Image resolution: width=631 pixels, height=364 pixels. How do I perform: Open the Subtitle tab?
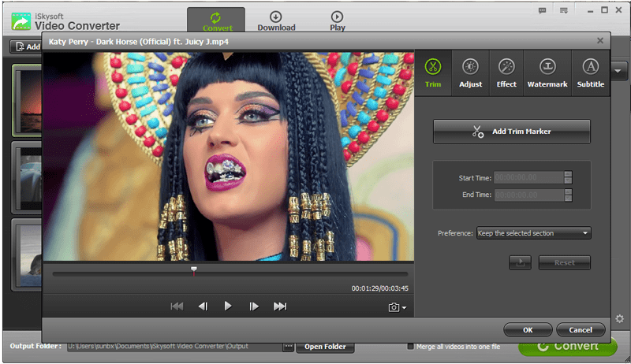click(x=590, y=73)
